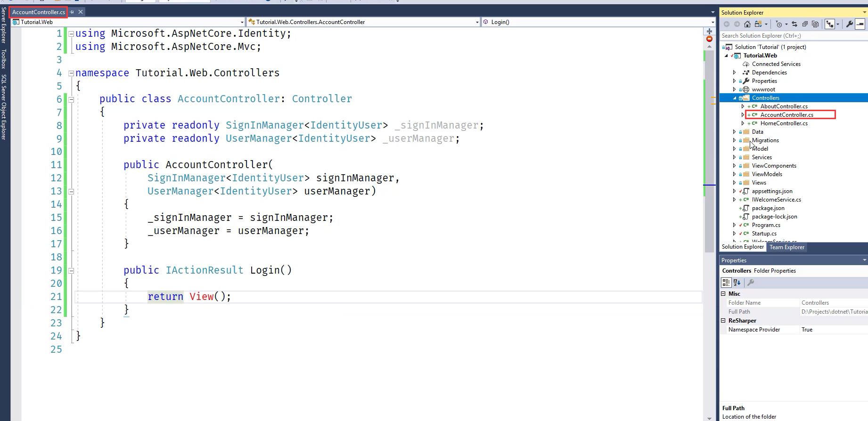
Task: Open Properties panel window options arrow
Action: [x=864, y=260]
